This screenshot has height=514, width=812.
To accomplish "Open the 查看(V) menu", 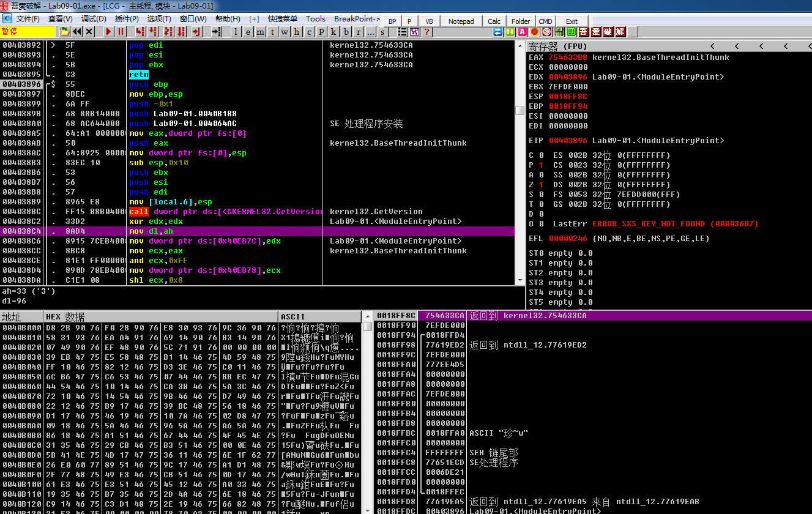I will coord(61,19).
